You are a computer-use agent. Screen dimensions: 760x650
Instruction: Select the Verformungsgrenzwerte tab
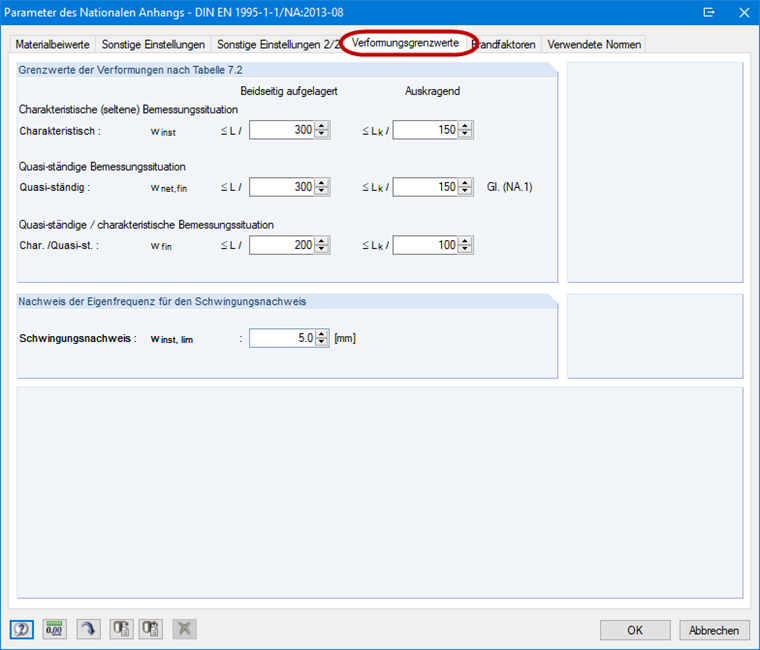405,43
